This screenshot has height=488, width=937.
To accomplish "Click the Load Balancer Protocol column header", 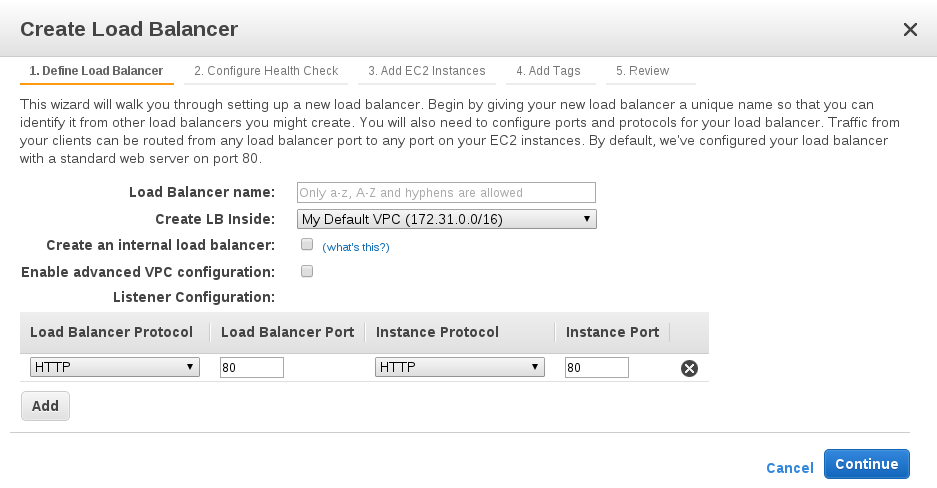I will coord(112,332).
